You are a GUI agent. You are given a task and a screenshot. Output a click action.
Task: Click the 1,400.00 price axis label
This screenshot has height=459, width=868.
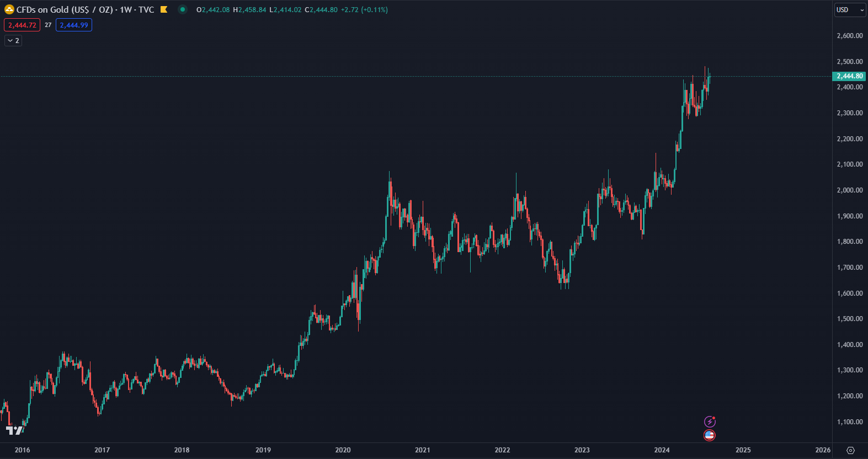click(x=850, y=345)
